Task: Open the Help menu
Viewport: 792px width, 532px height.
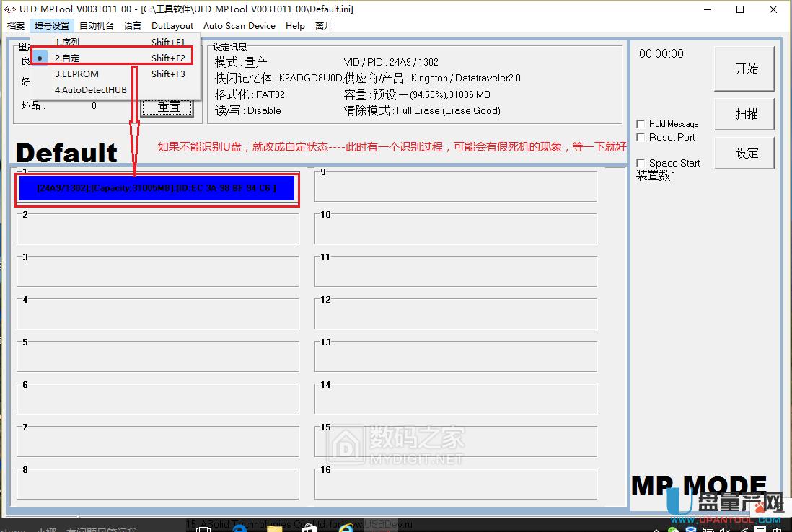Action: [295, 25]
